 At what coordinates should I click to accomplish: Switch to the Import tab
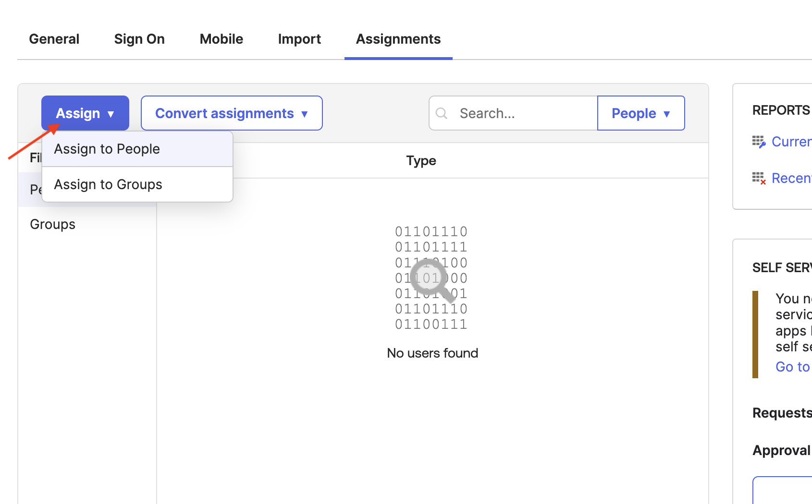tap(299, 39)
